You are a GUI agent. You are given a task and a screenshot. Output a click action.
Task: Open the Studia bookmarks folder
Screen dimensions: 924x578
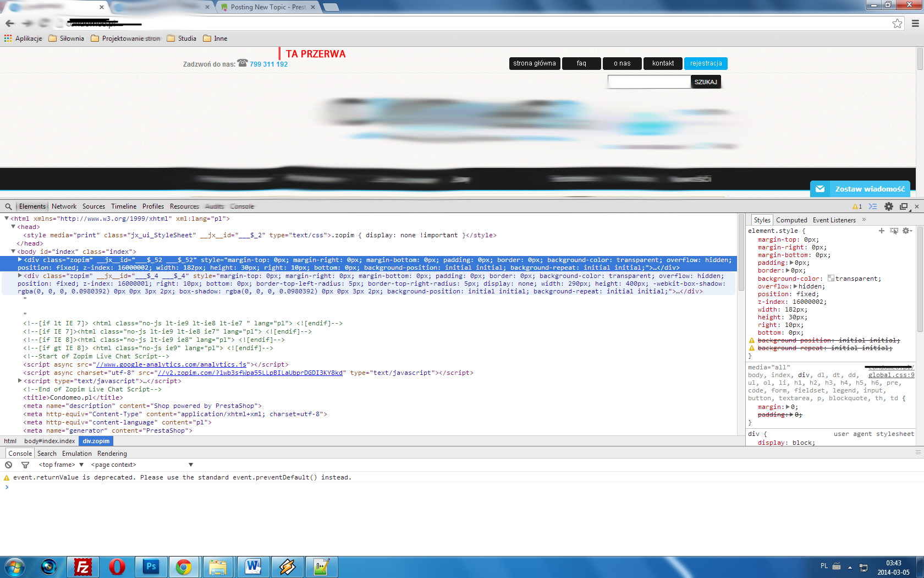pyautogui.click(x=182, y=39)
